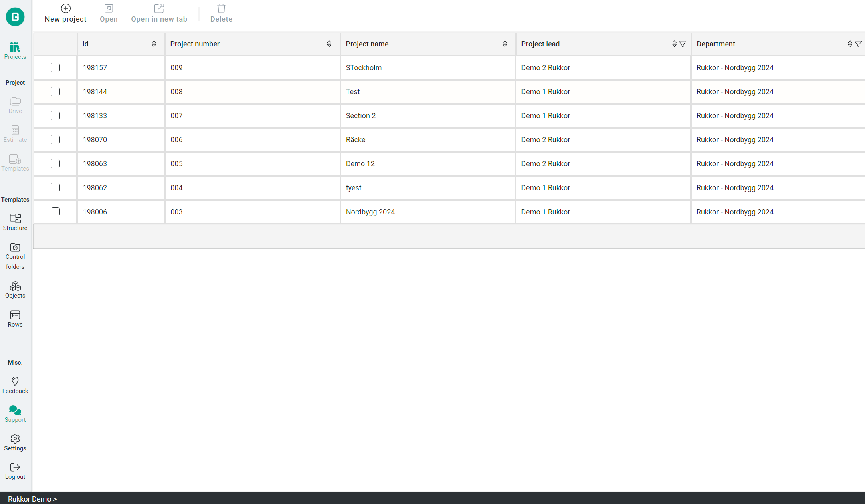
Task: Select checkbox for project 198133
Action: point(55,116)
